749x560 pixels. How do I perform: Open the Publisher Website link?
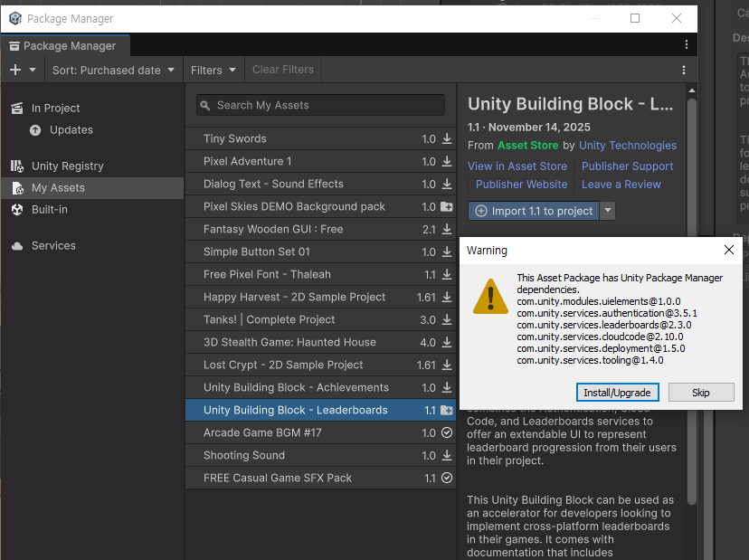tap(522, 185)
